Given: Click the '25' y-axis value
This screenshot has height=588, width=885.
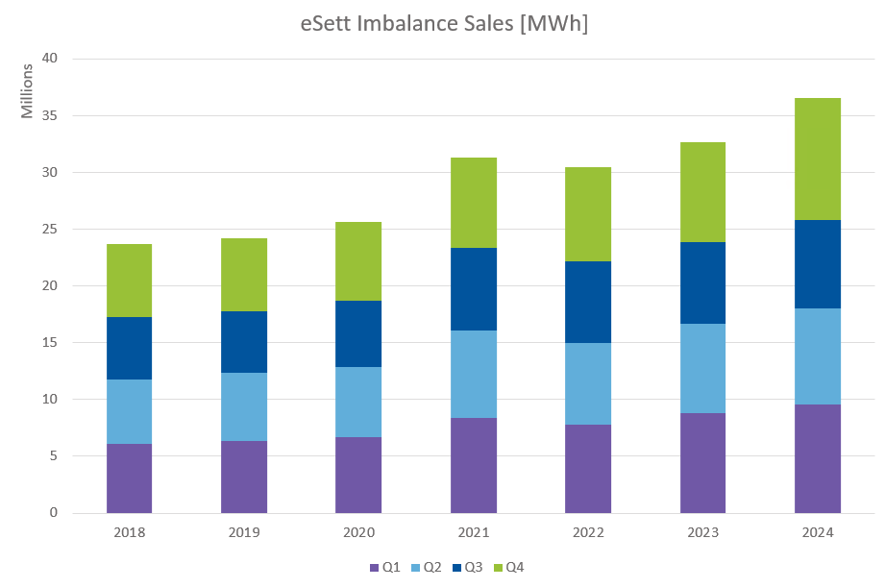Looking at the screenshot, I should point(50,229).
